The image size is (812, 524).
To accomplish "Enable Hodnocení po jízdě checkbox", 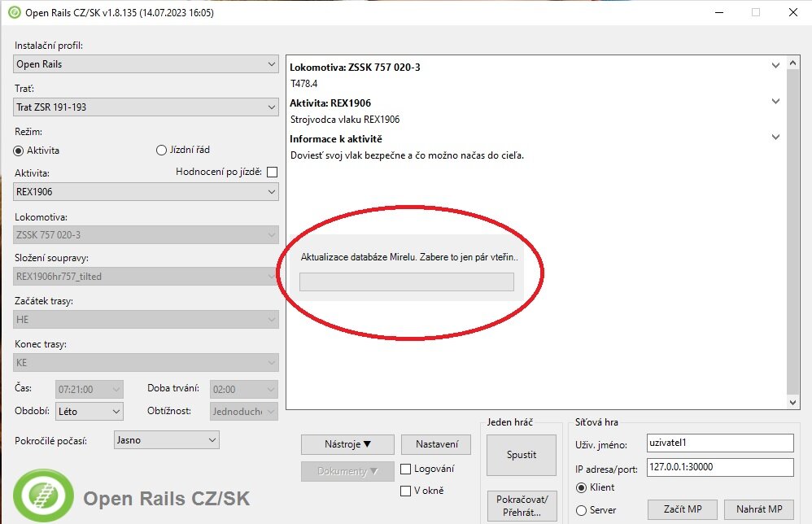I will (272, 172).
